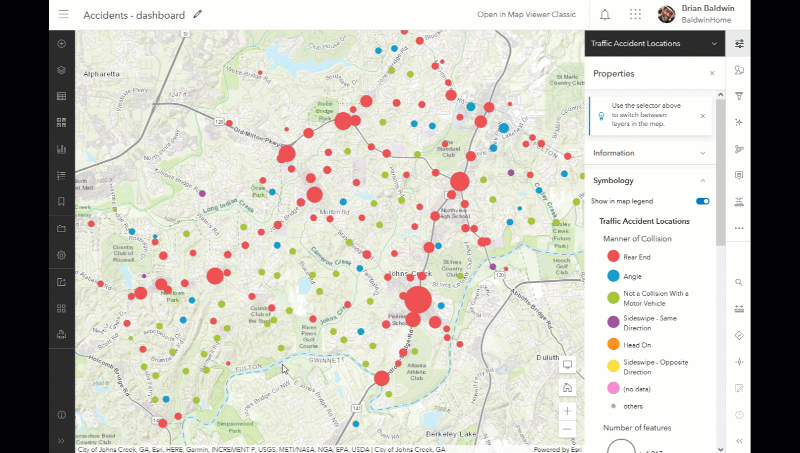The height and width of the screenshot is (453, 800).
Task: Click the Home default extent button
Action: click(x=567, y=388)
